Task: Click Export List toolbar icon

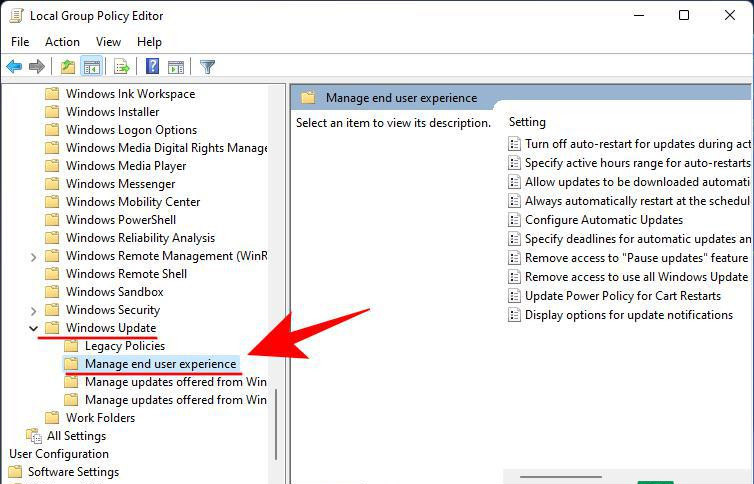Action: [122, 66]
